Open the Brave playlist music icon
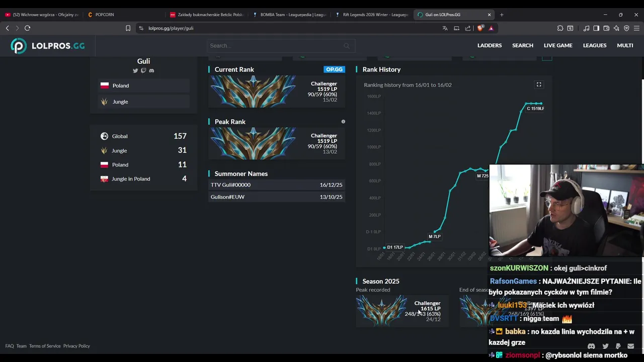 (586, 28)
